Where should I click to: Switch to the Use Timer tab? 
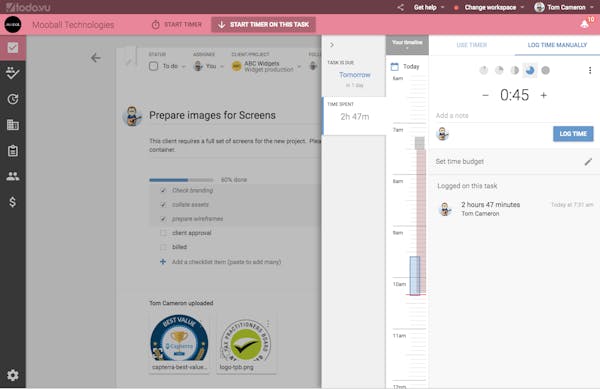coord(471,45)
